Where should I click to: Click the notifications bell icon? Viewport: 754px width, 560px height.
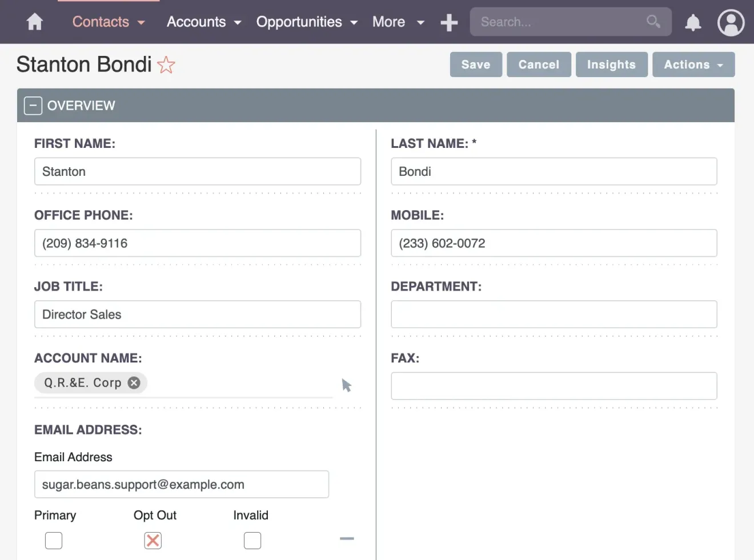coord(693,23)
